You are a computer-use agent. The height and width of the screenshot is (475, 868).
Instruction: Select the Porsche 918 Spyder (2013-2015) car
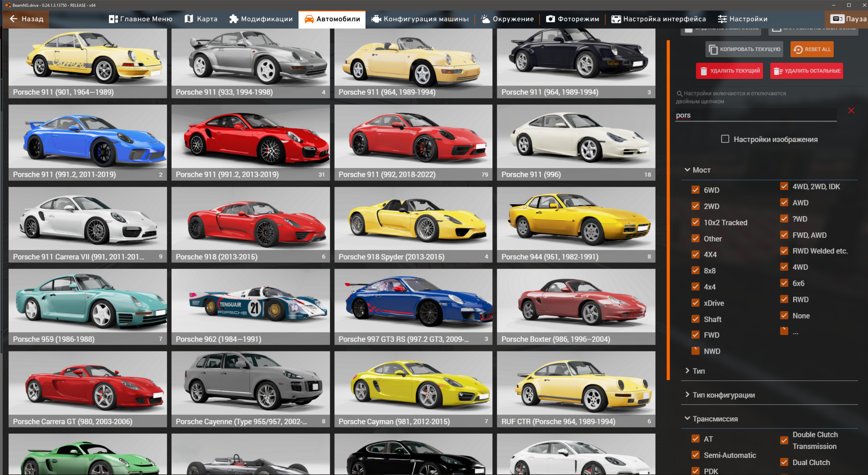pyautogui.click(x=413, y=224)
